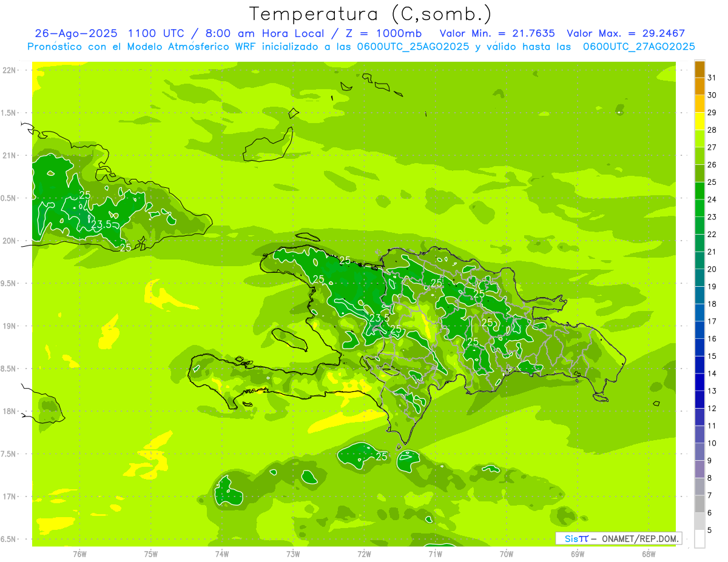The image size is (728, 562).
Task: Click the "70W" longitude axis label
Action: point(507,554)
